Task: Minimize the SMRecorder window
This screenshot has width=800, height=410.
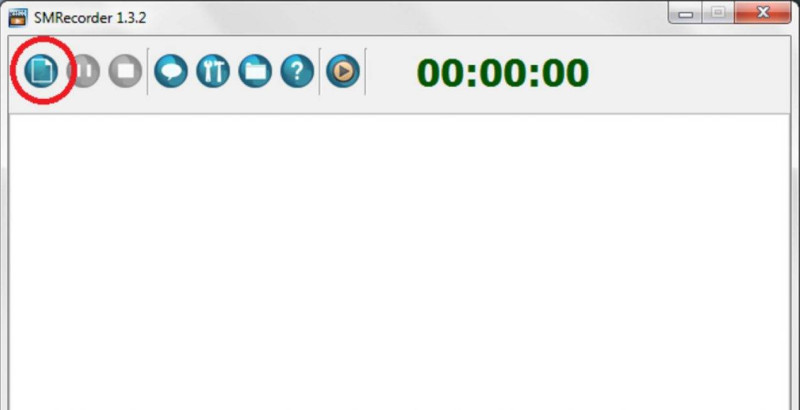Action: pyautogui.click(x=685, y=13)
